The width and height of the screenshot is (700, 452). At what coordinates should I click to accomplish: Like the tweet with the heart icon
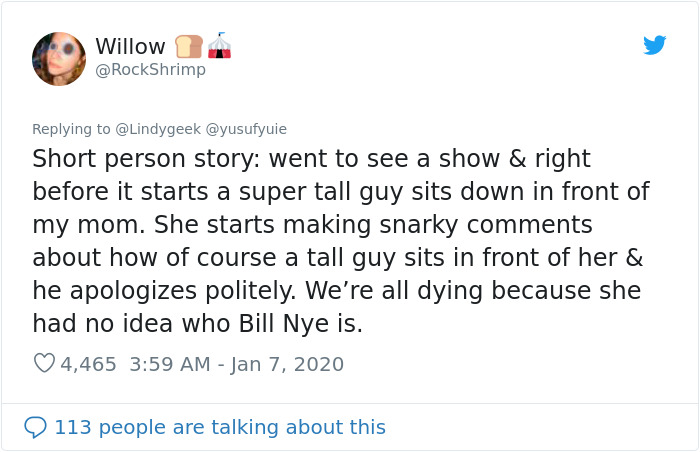[x=44, y=364]
